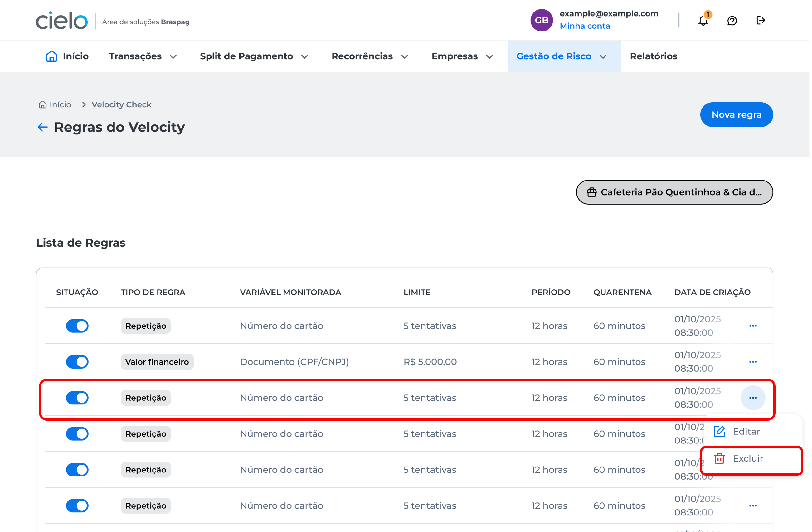812x532 pixels.
Task: Go to the Relatórios tab
Action: pos(653,56)
